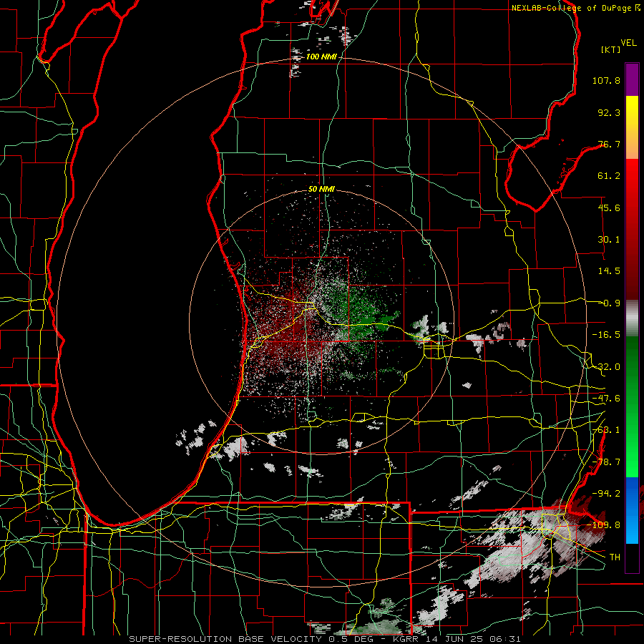
Task: Click the 50 NMI range ring label
Action: click(x=321, y=190)
